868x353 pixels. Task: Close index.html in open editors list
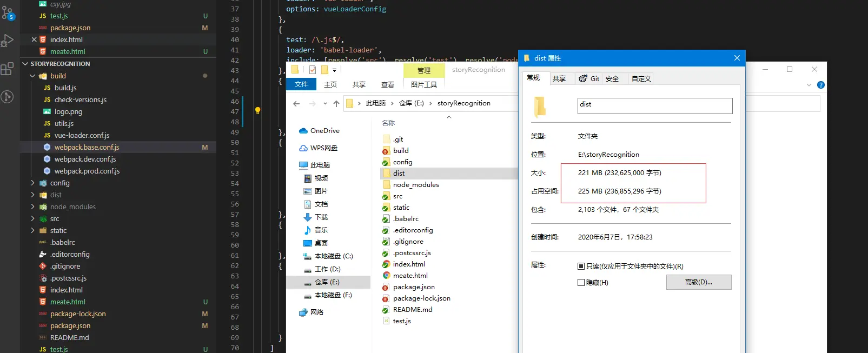pos(34,39)
